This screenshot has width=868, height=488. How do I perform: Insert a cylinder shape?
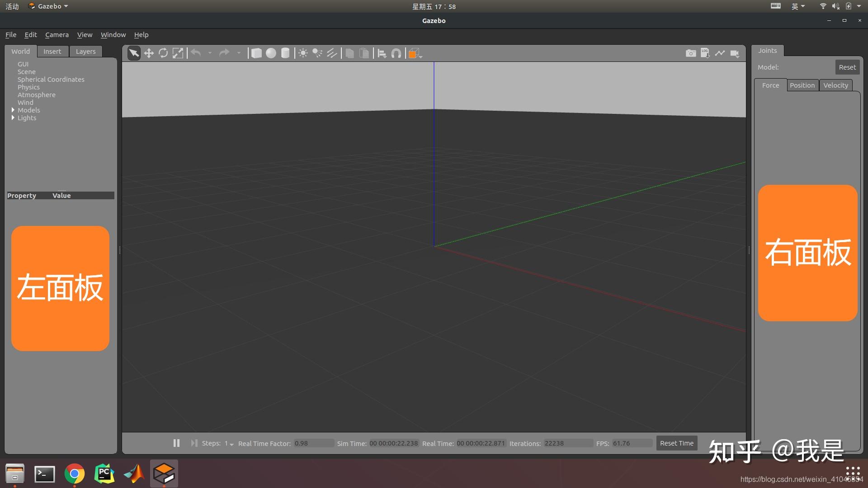tap(285, 53)
